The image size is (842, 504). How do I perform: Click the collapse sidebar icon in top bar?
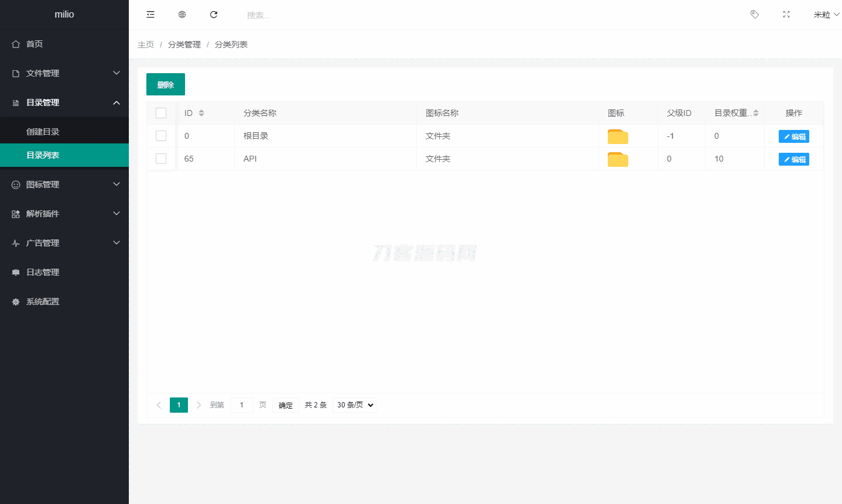click(150, 14)
